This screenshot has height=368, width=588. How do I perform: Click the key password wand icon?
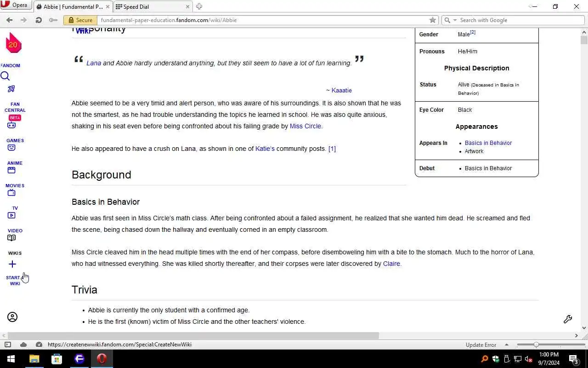coord(53,20)
